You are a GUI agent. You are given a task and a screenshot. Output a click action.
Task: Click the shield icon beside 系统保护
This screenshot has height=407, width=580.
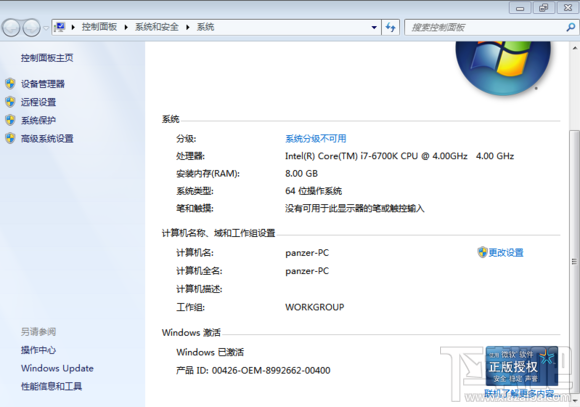coord(10,120)
